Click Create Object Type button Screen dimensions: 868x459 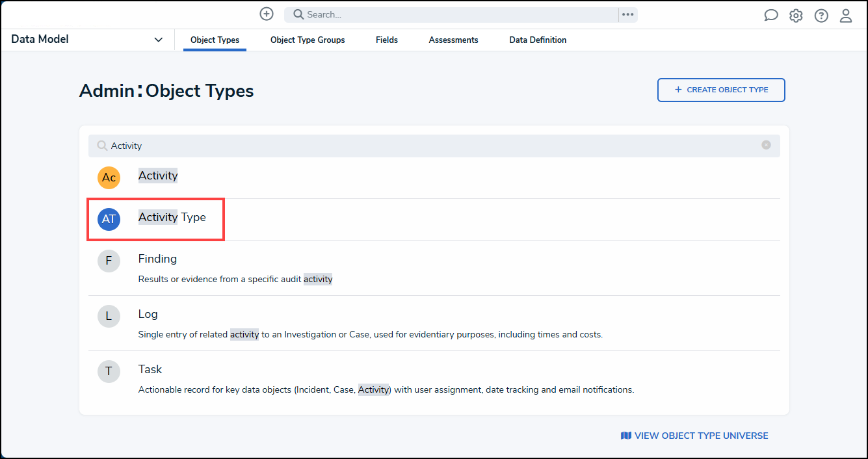pos(721,90)
